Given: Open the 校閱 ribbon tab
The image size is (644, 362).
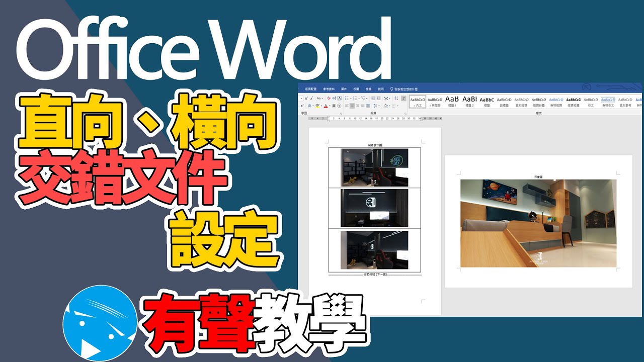Looking at the screenshot, I should (356, 89).
